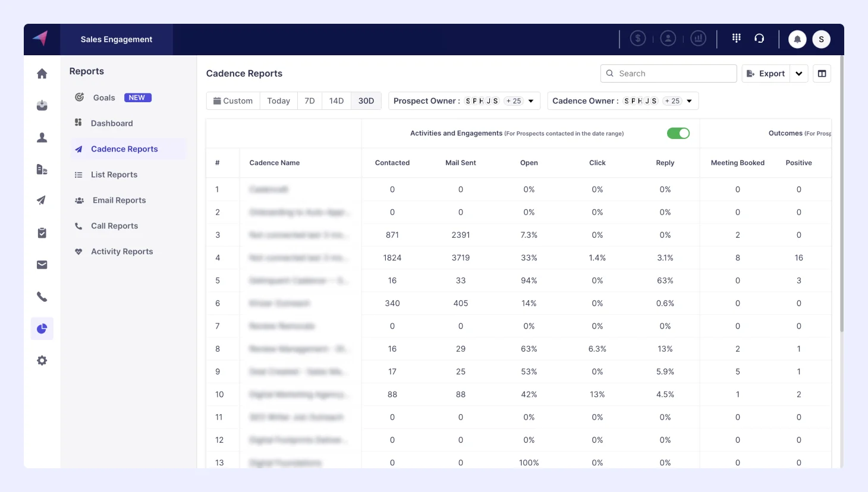Open the Export options dropdown arrow

[x=799, y=74]
